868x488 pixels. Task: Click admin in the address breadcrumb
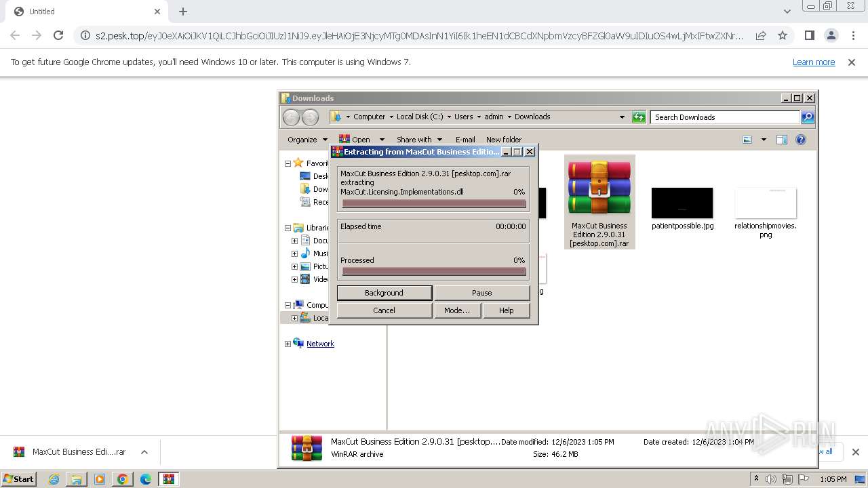494,117
